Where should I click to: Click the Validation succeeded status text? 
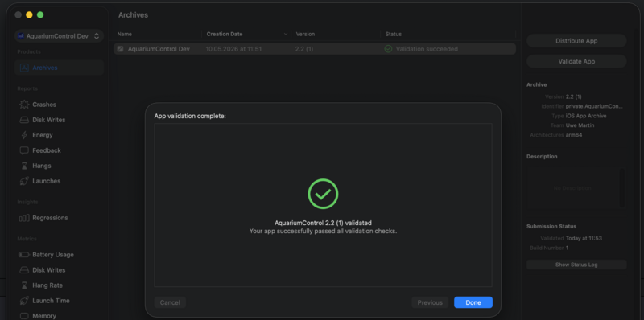point(427,49)
